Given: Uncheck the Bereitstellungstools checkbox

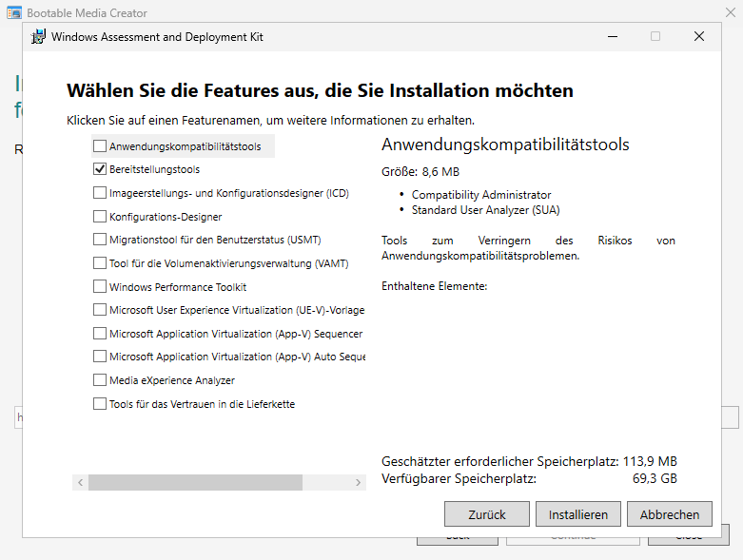Looking at the screenshot, I should pyautogui.click(x=100, y=169).
